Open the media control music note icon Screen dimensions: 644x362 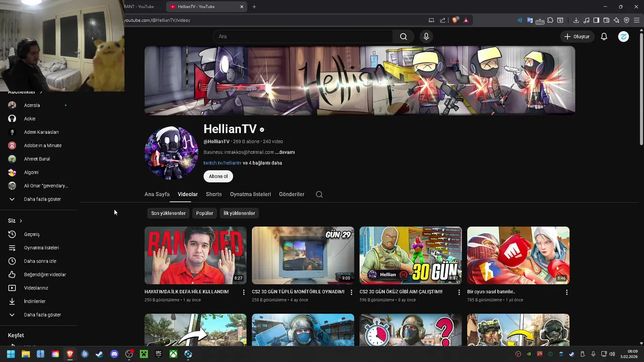tap(586, 20)
